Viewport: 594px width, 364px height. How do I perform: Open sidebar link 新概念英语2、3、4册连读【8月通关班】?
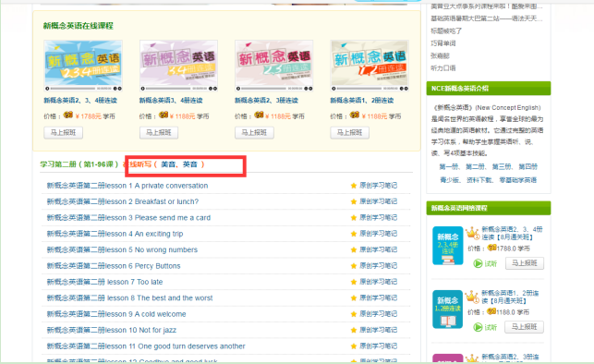(512, 233)
